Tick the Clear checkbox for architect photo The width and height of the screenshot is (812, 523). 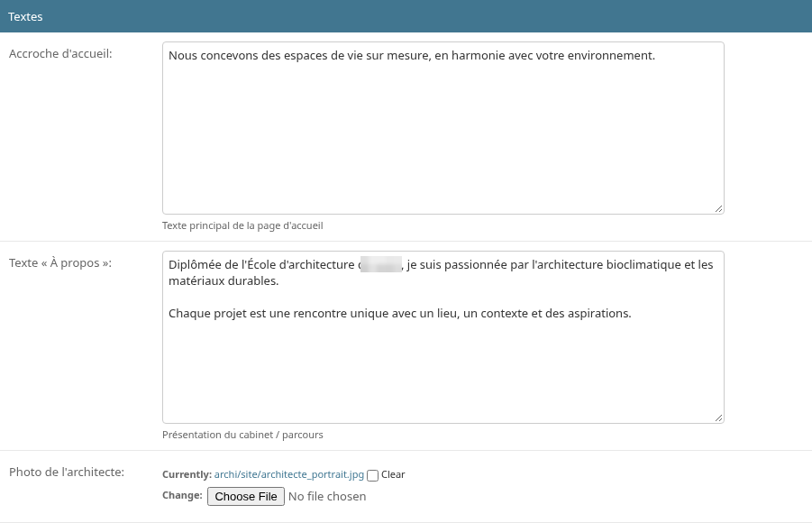pyautogui.click(x=372, y=475)
